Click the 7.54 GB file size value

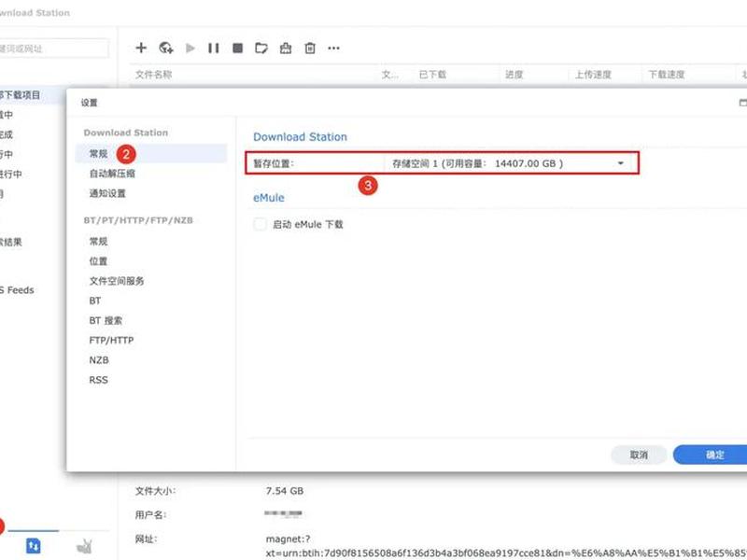pos(285,491)
